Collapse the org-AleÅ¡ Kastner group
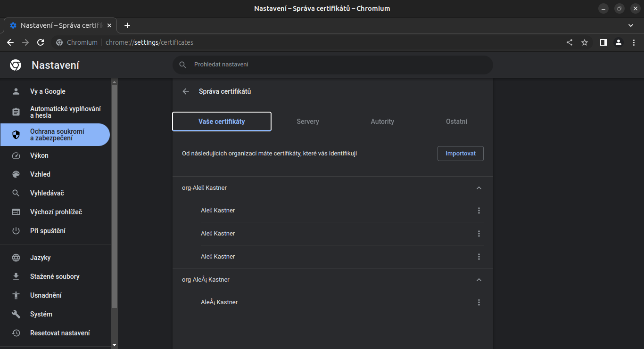 click(x=479, y=280)
